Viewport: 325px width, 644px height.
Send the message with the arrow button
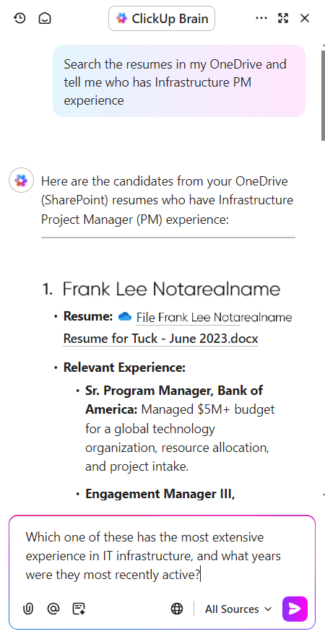tap(295, 609)
